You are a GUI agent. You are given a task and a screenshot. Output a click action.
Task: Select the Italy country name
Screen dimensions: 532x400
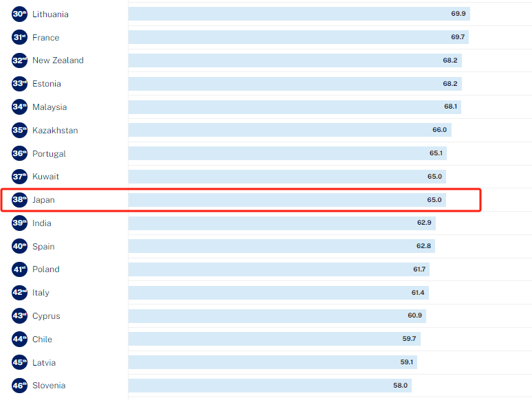coord(41,293)
